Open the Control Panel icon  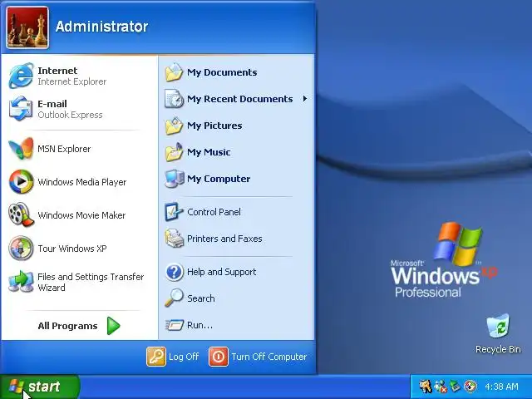174,212
